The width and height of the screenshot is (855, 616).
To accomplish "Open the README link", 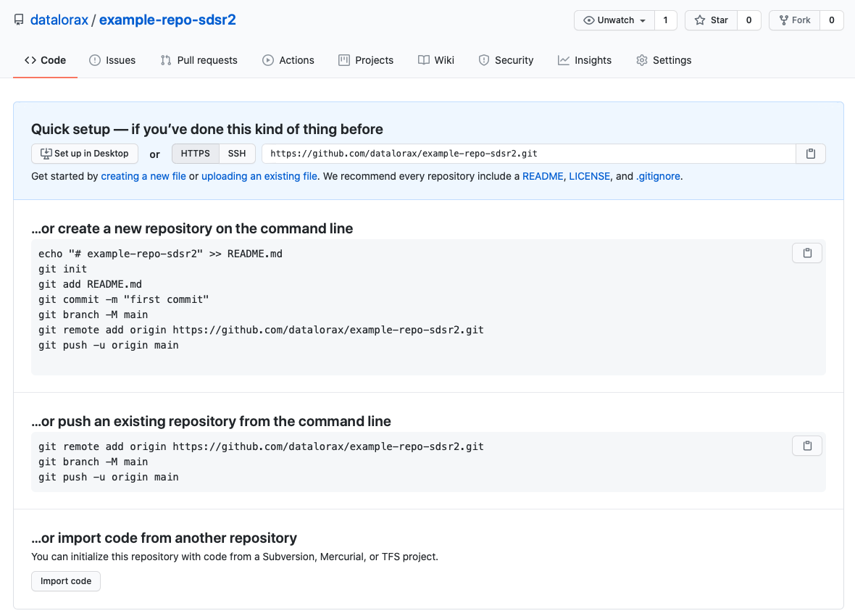I will click(543, 176).
